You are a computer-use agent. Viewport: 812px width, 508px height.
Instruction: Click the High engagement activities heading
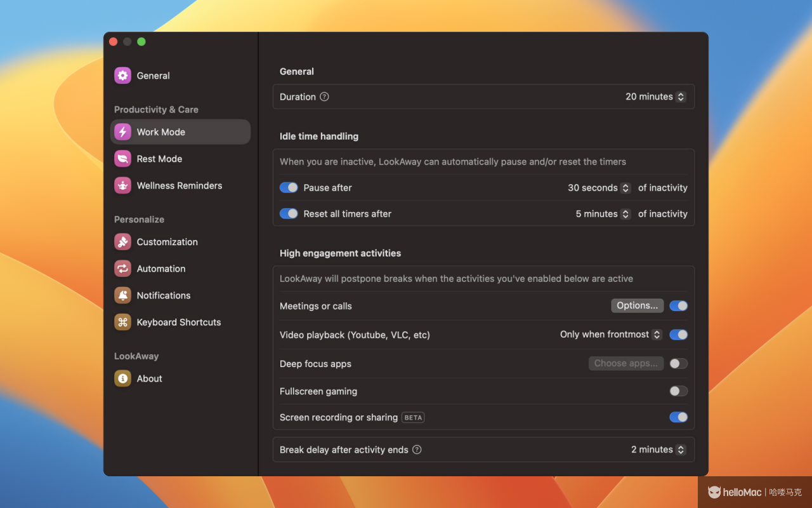click(340, 253)
